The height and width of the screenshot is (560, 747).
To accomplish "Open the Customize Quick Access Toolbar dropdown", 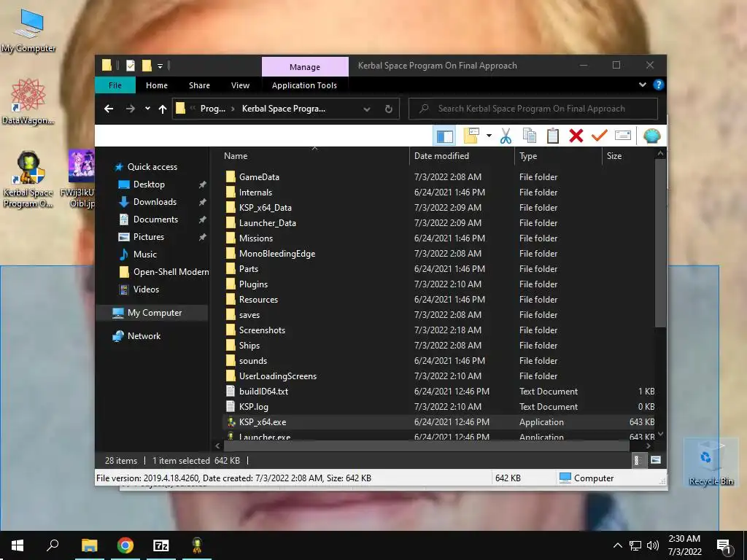I will coord(160,66).
